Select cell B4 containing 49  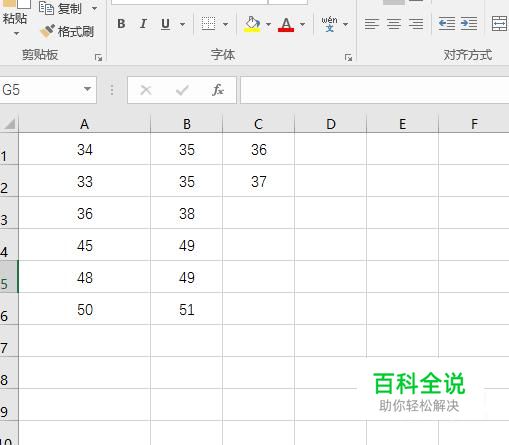point(187,245)
